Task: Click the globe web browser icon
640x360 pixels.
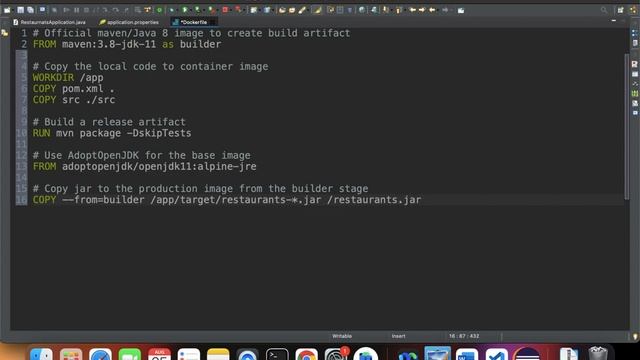Action: [362, 10]
